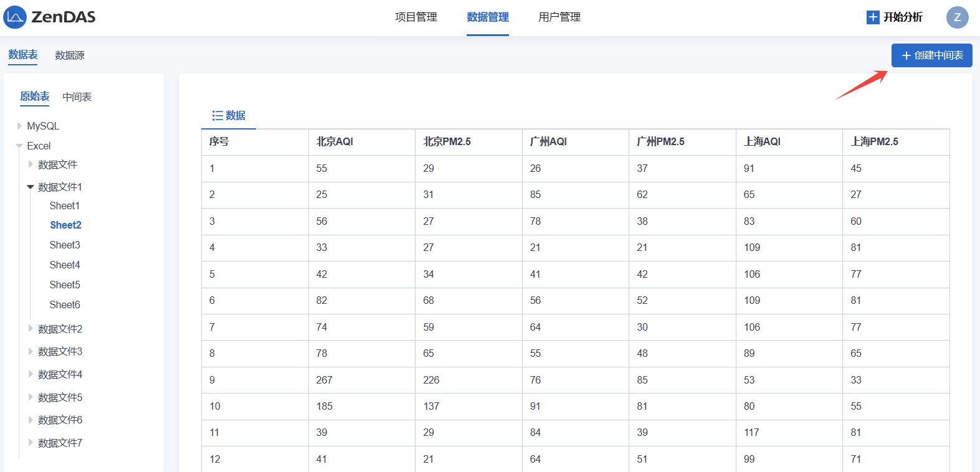Collapse the Excel tree node

click(x=19, y=146)
